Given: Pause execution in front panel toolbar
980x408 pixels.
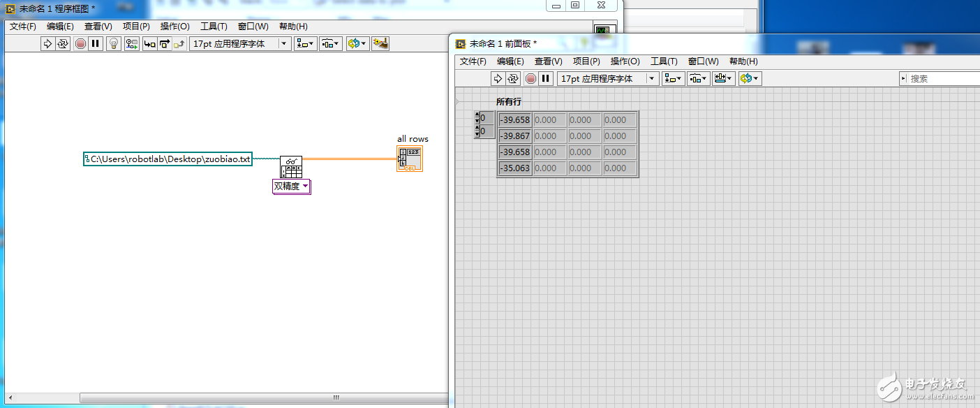Looking at the screenshot, I should [546, 78].
